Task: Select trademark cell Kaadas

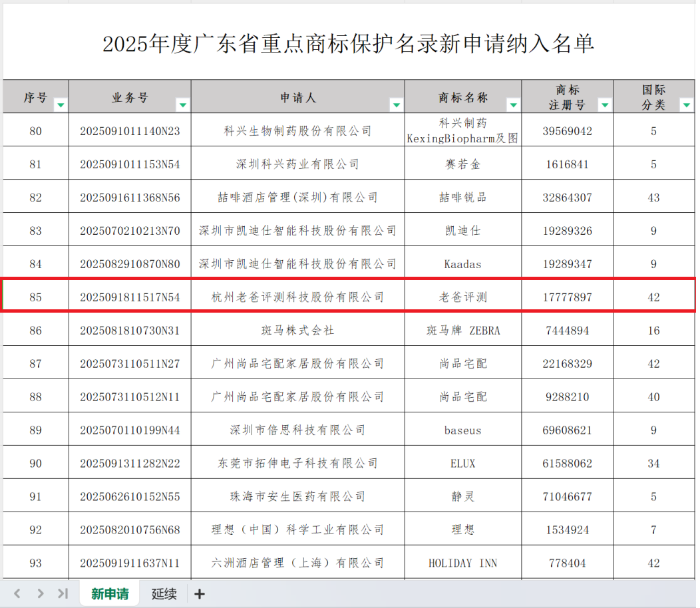Action: click(463, 263)
